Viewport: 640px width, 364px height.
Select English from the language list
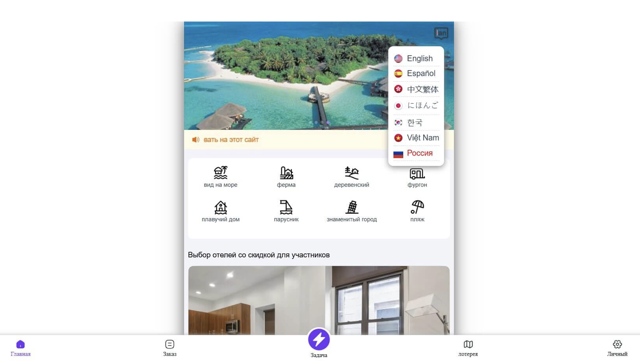(x=416, y=58)
